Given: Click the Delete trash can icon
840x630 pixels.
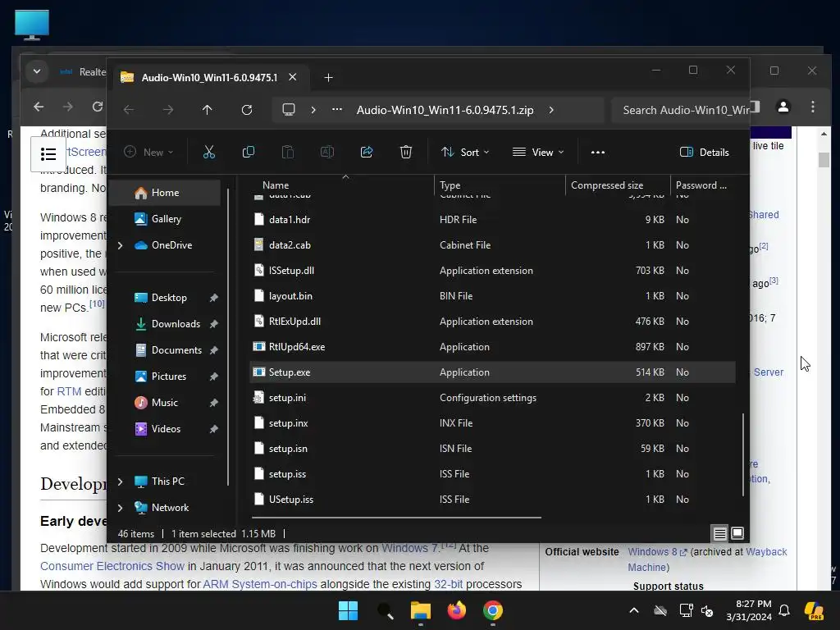Looking at the screenshot, I should [406, 152].
